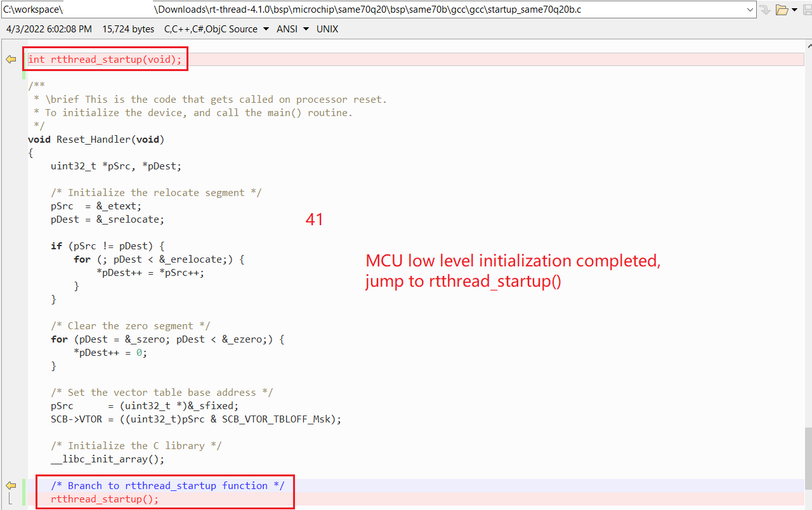Screen dimensions: 812x510
Task: Click the UNIX line ending label
Action: click(327, 29)
